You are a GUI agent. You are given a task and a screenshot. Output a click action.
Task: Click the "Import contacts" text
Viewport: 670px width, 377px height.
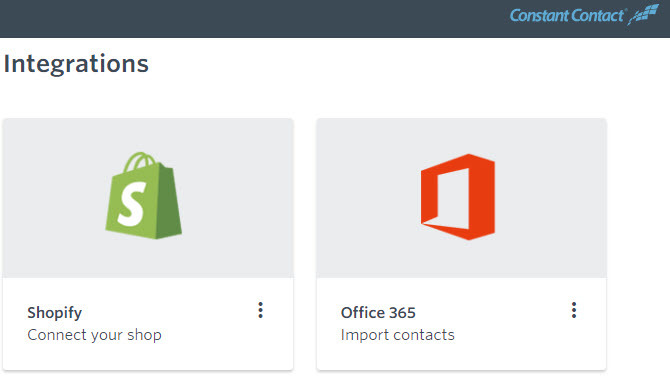[x=397, y=335]
